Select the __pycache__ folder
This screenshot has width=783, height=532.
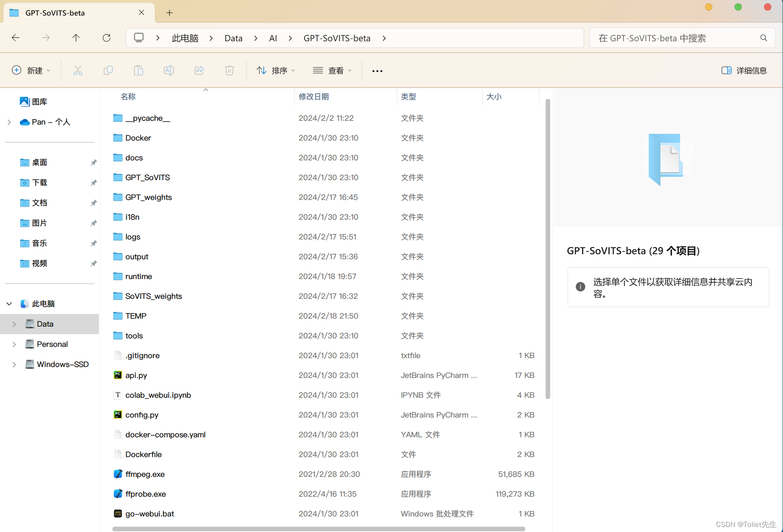click(x=147, y=118)
